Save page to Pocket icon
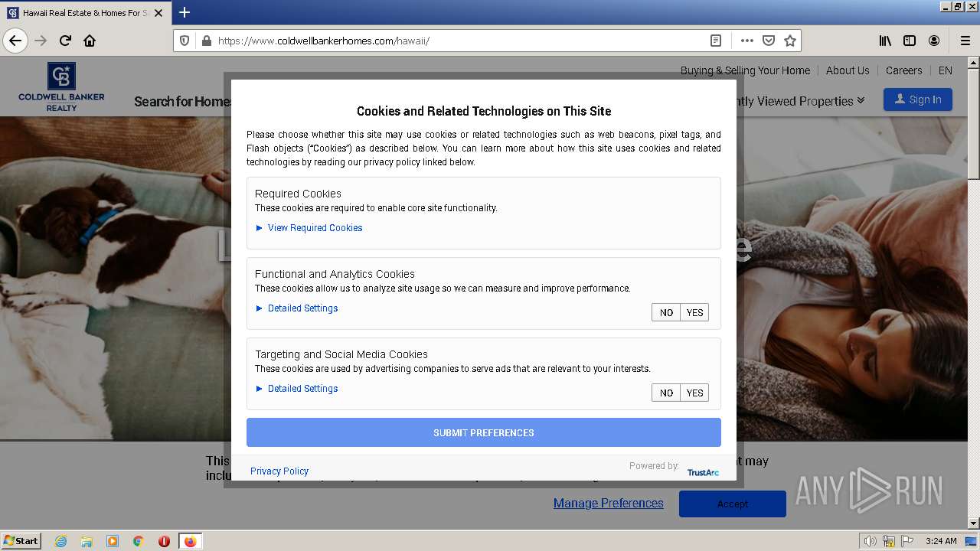Screen dimensions: 980x551 769,41
